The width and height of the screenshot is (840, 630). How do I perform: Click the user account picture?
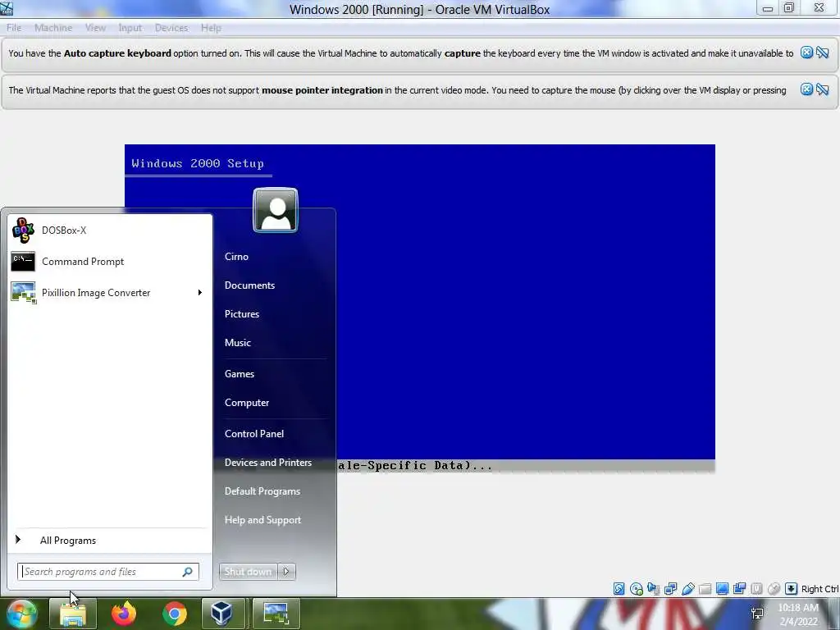276,210
